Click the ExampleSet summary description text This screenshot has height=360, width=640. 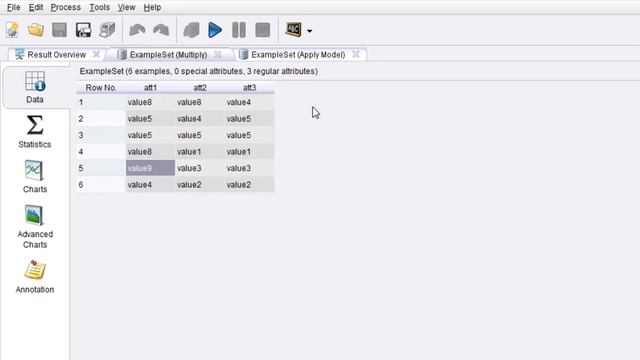click(x=198, y=71)
